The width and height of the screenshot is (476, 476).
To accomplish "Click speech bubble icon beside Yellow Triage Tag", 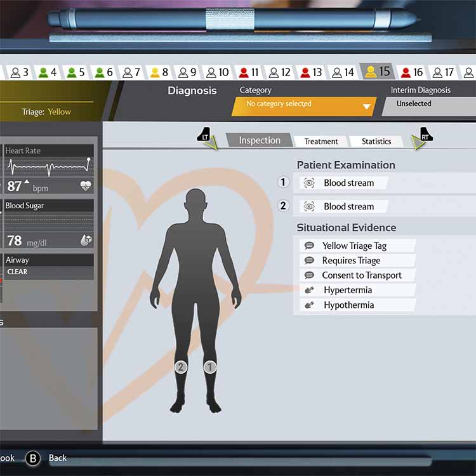I will [x=309, y=245].
